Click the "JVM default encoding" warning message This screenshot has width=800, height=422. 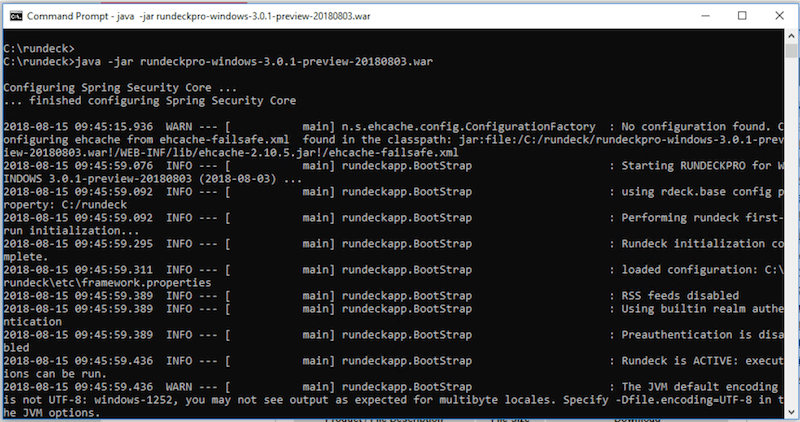(x=698, y=386)
